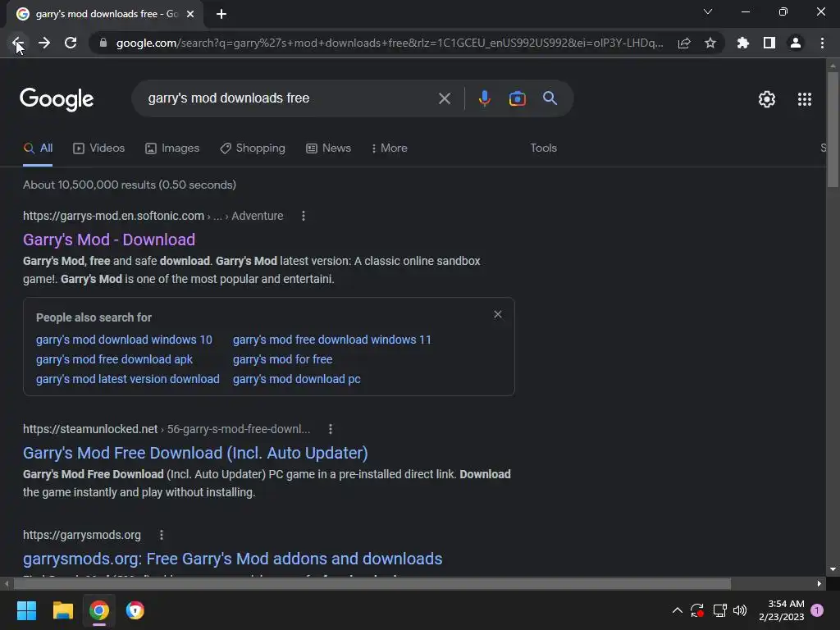Image resolution: width=840 pixels, height=630 pixels.
Task: Start voice search with the microphone
Action: (x=484, y=98)
